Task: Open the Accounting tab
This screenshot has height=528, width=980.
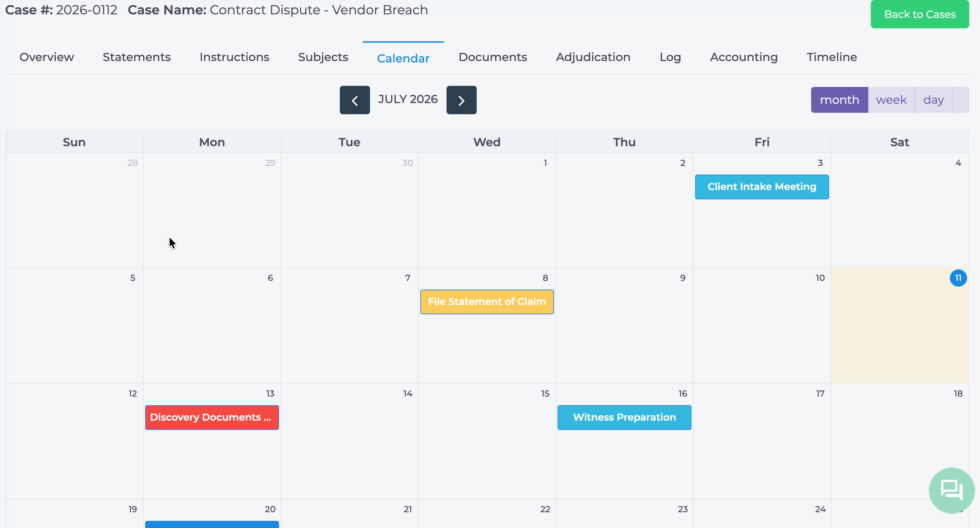Action: [x=744, y=57]
